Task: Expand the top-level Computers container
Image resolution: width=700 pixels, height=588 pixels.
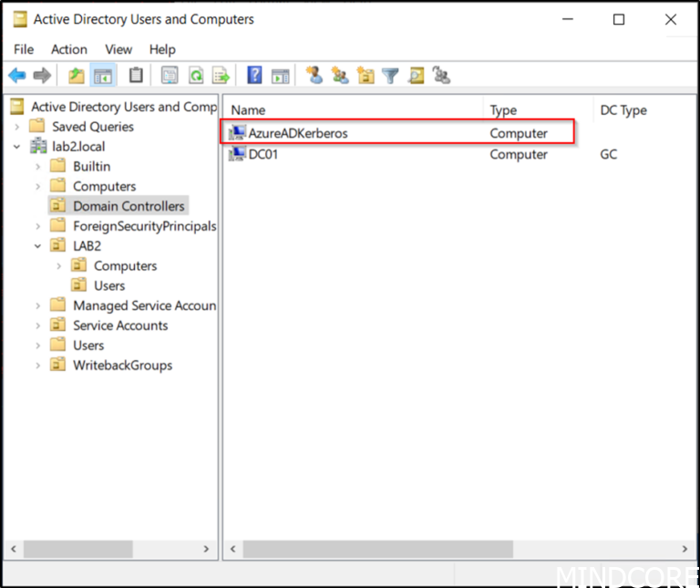Action: pyautogui.click(x=38, y=186)
